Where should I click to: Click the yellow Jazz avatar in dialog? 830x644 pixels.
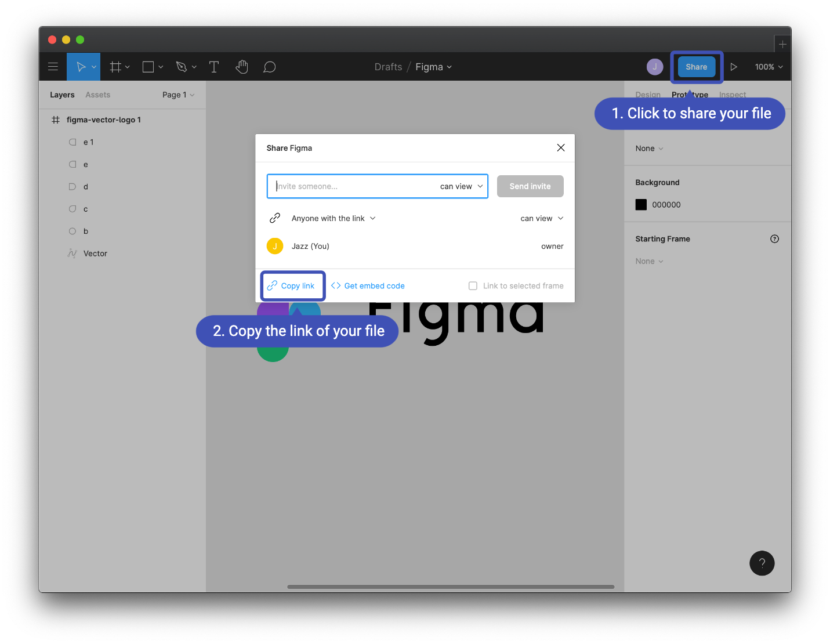275,246
